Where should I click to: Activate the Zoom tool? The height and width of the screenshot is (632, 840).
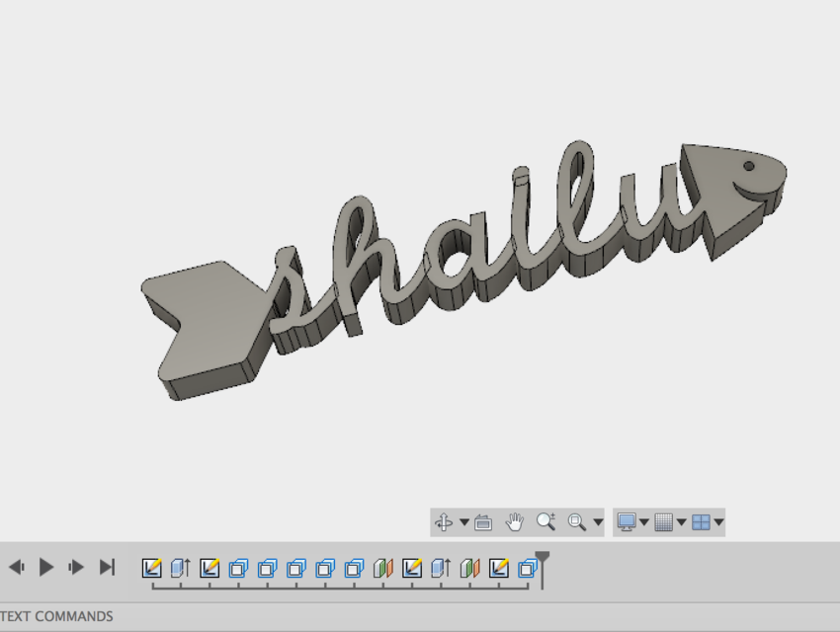click(543, 520)
